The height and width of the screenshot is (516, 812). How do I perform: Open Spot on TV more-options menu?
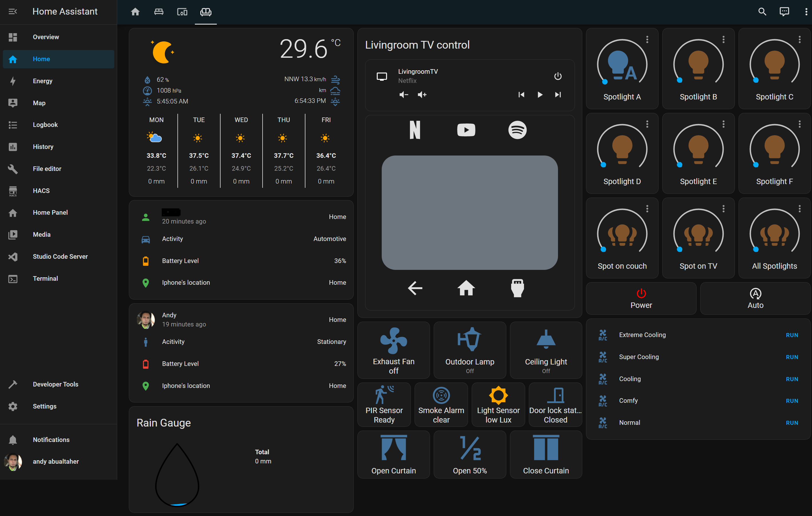(723, 209)
